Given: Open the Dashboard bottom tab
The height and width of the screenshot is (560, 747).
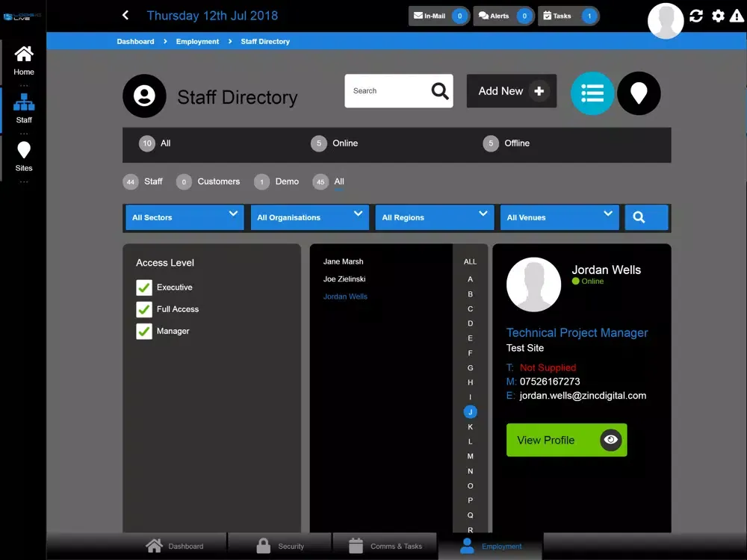Looking at the screenshot, I should tap(175, 547).
